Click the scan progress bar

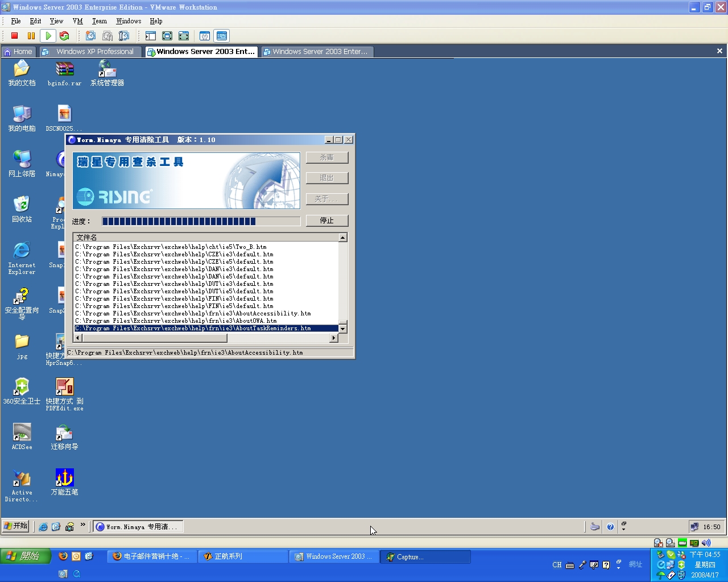[201, 221]
